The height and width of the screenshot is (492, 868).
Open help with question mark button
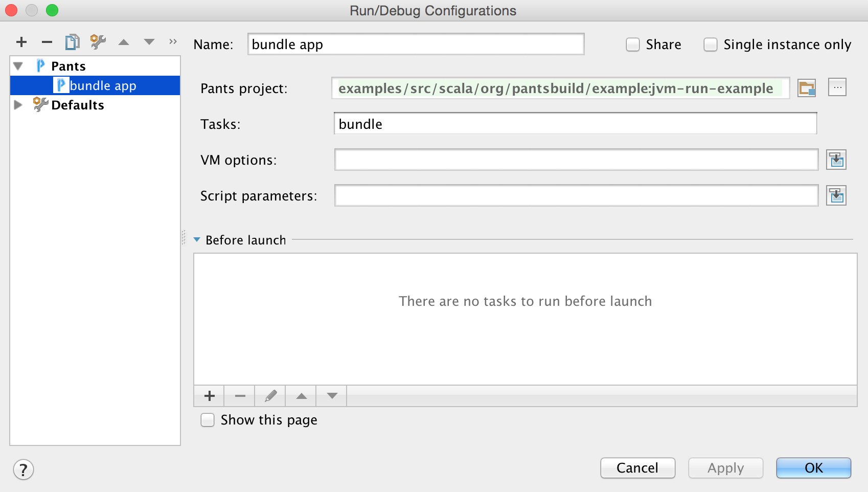[x=24, y=469]
